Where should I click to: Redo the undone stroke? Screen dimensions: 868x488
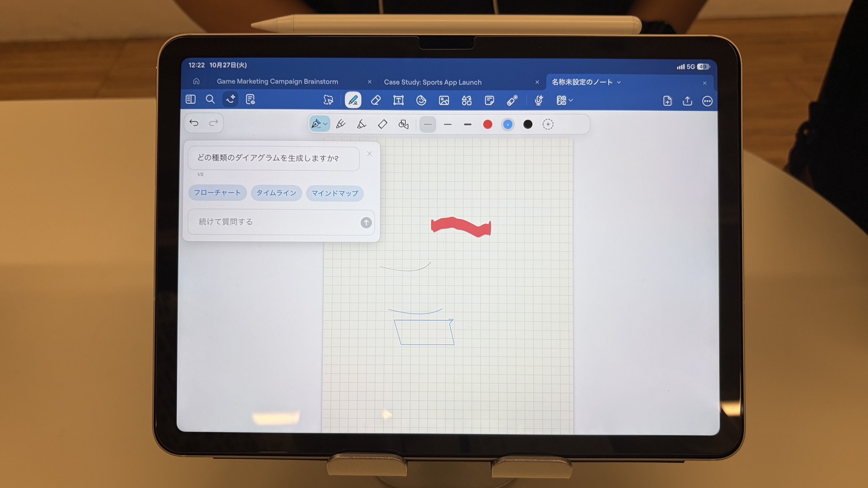click(x=214, y=123)
